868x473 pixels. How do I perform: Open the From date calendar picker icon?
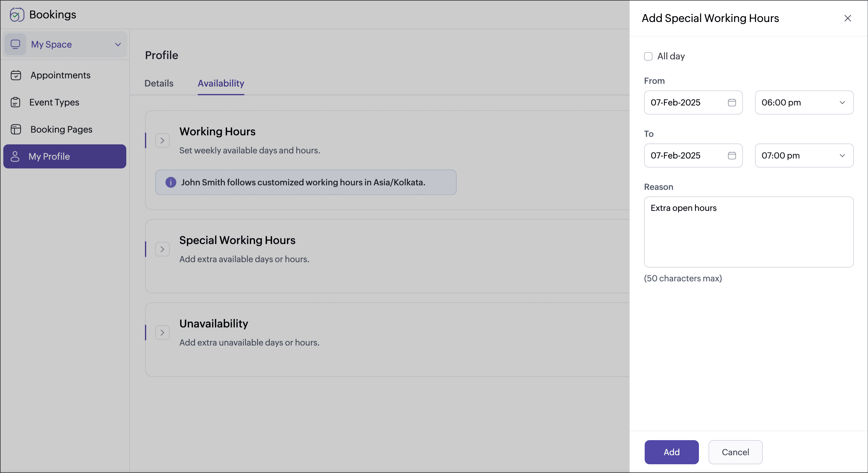731,102
